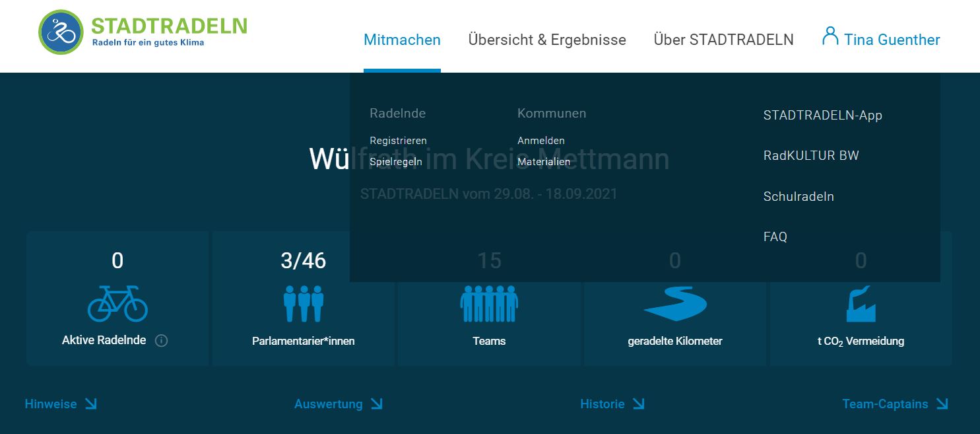Viewport: 980px width, 434px height.
Task: Click the Kommunen column heading
Action: pos(552,113)
